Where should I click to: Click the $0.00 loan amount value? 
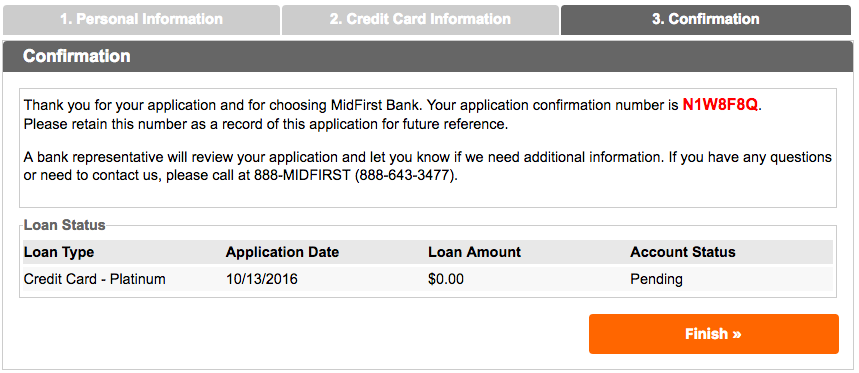click(446, 279)
